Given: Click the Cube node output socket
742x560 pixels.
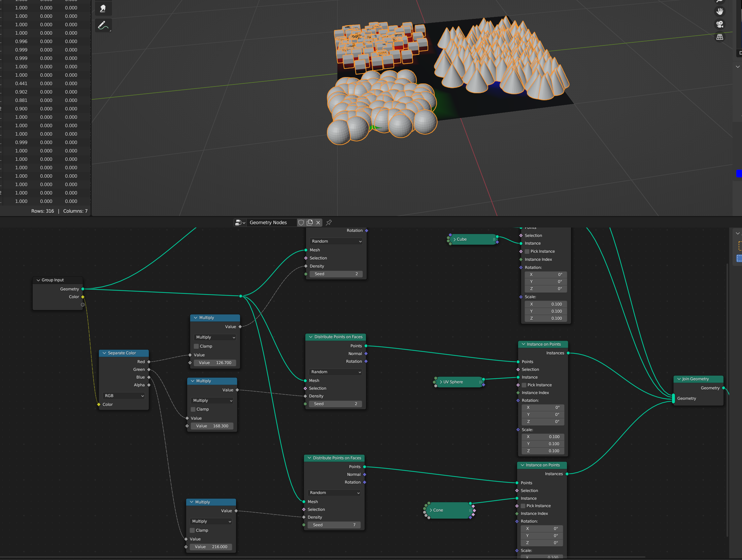Looking at the screenshot, I should click(x=497, y=237).
